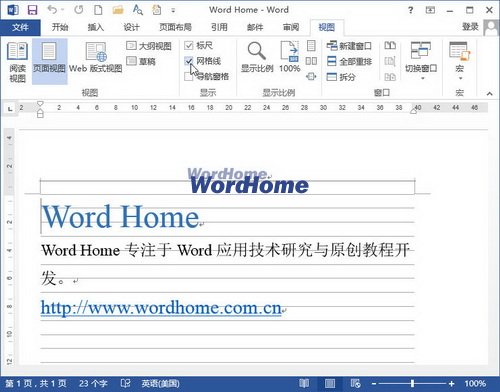Click the 23 个字 word count
This screenshot has height=392, width=500.
(93, 383)
